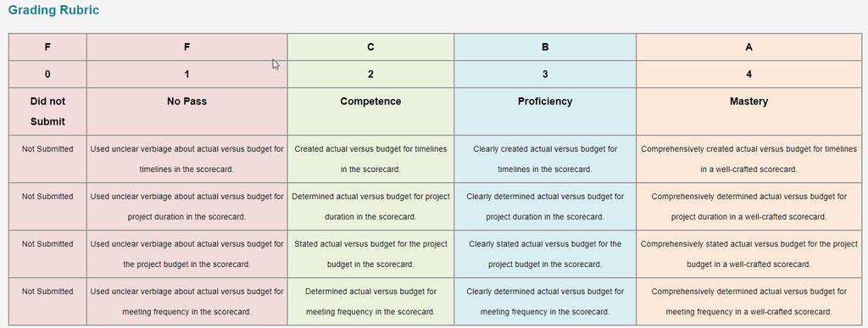The height and width of the screenshot is (328, 868).
Task: Click the grade C header cell
Action: tap(370, 47)
